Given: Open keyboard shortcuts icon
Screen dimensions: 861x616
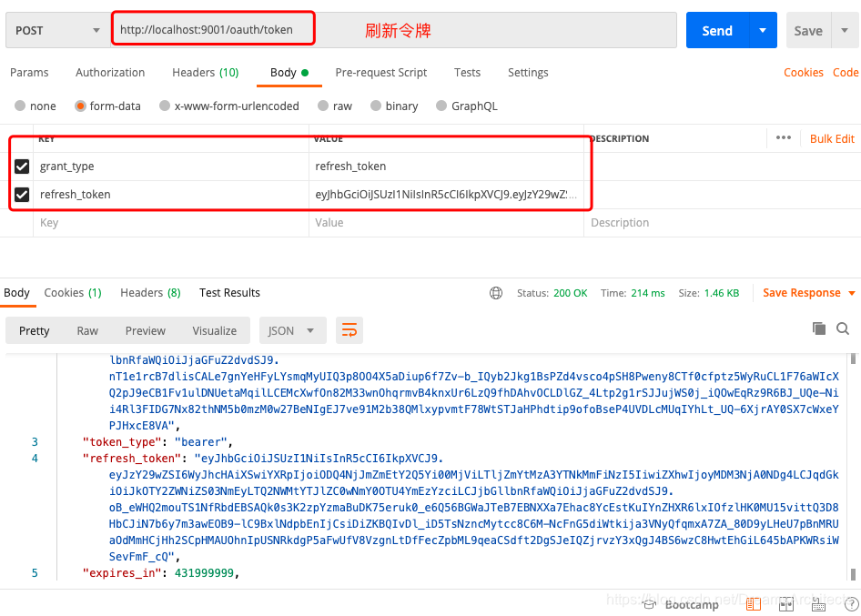Looking at the screenshot, I should click(818, 605).
